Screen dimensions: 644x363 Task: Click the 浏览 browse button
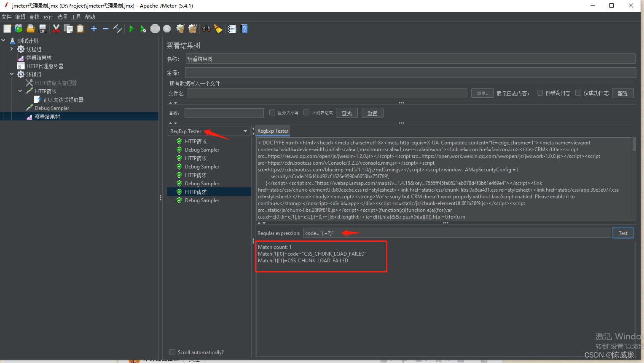tap(482, 93)
